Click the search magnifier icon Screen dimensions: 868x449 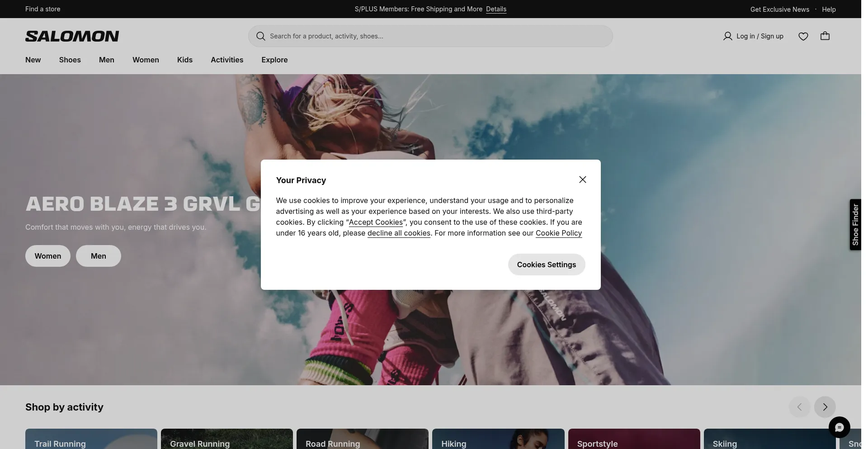260,36
